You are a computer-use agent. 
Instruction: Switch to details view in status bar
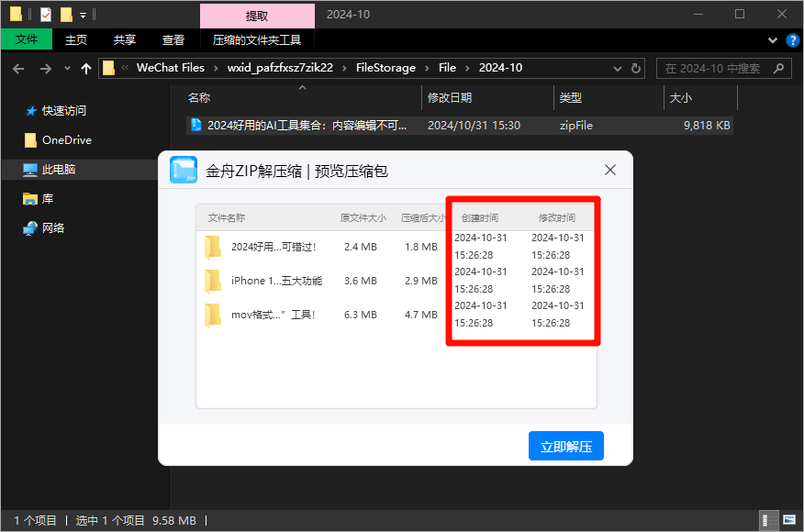click(768, 520)
